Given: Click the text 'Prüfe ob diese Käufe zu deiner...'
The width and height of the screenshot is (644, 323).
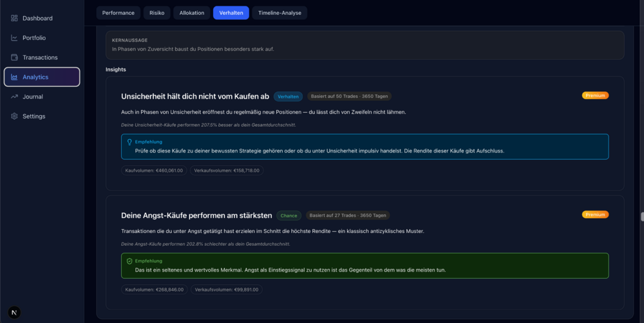Looking at the screenshot, I should point(319,151).
